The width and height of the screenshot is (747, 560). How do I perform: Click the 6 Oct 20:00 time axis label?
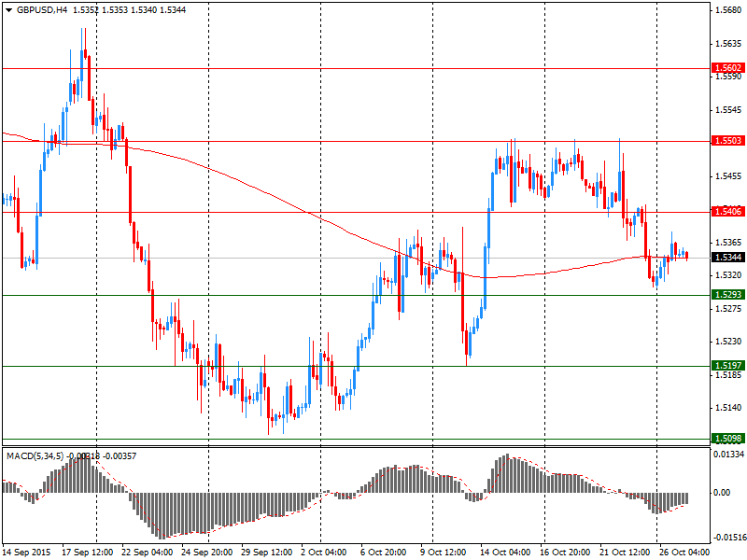pyautogui.click(x=384, y=553)
